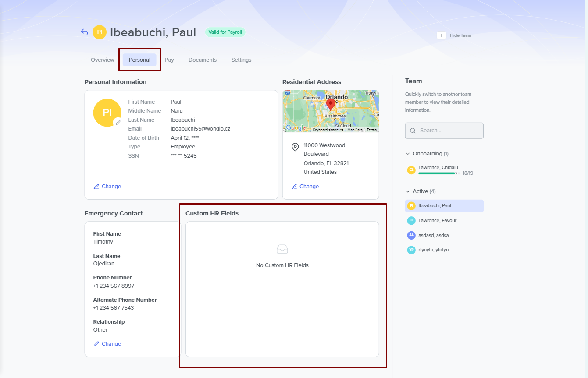
Task: Click Favour Lawrence's avatar icon
Action: coord(411,220)
